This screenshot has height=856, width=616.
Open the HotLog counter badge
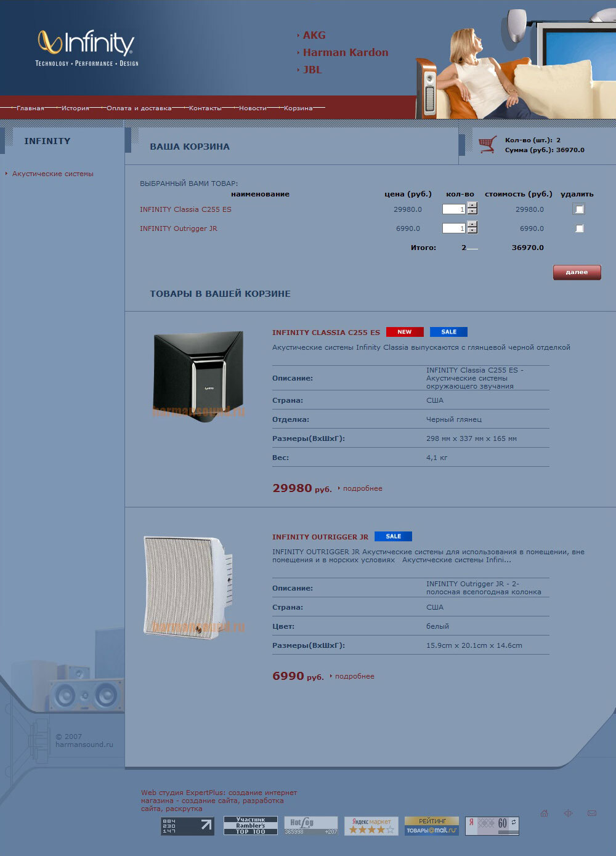click(x=311, y=826)
